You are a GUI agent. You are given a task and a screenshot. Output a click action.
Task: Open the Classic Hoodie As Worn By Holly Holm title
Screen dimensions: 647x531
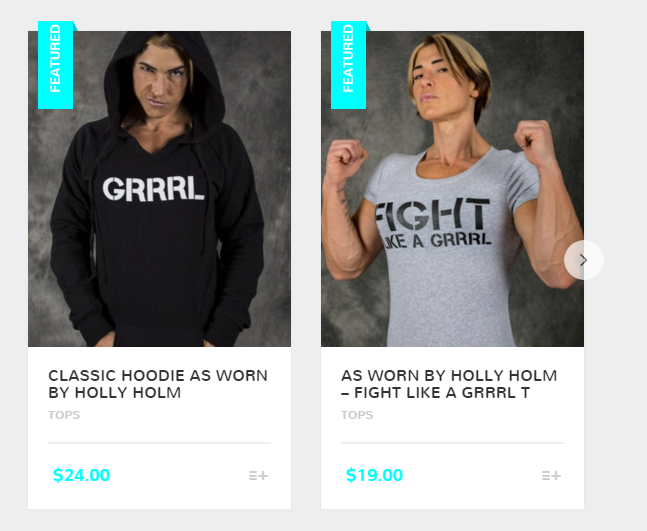pyautogui.click(x=158, y=384)
